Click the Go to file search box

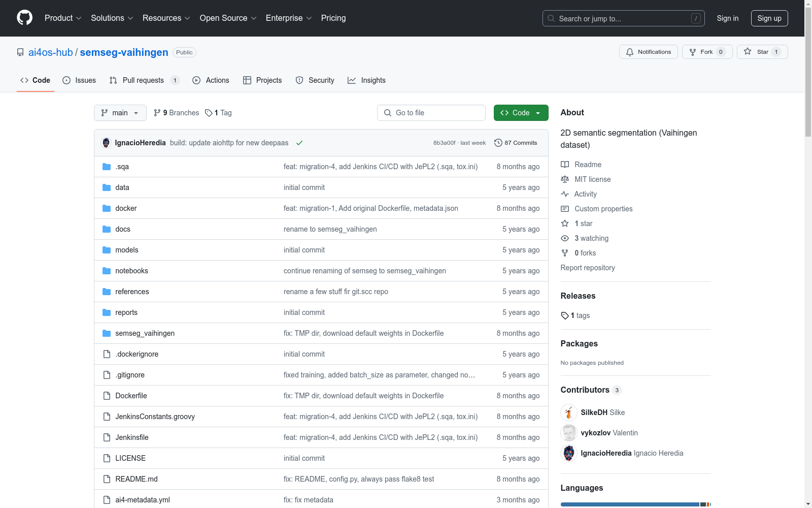431,113
